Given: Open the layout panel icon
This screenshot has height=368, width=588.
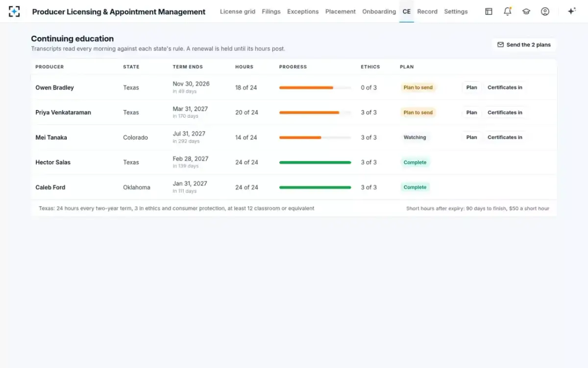Looking at the screenshot, I should point(489,11).
